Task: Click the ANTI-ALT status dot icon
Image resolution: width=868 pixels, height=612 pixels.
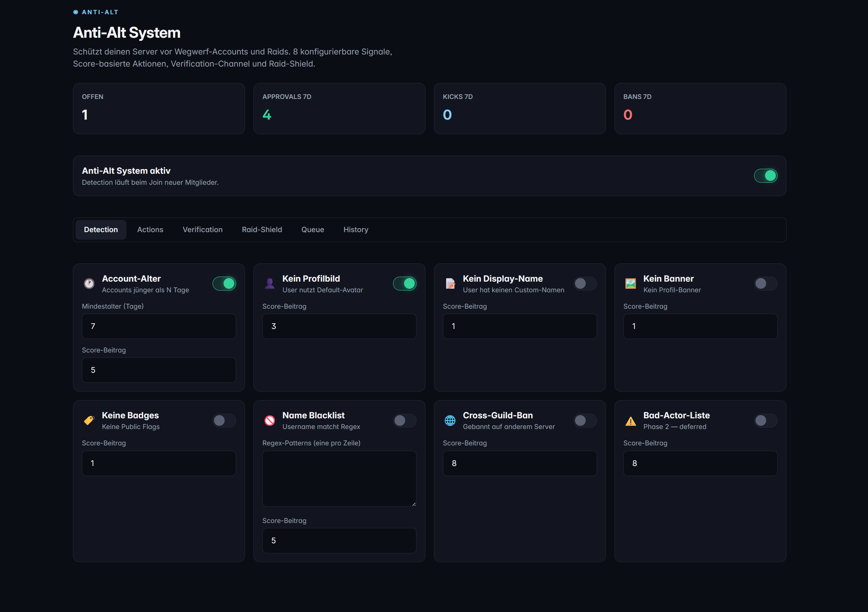Action: [x=75, y=12]
